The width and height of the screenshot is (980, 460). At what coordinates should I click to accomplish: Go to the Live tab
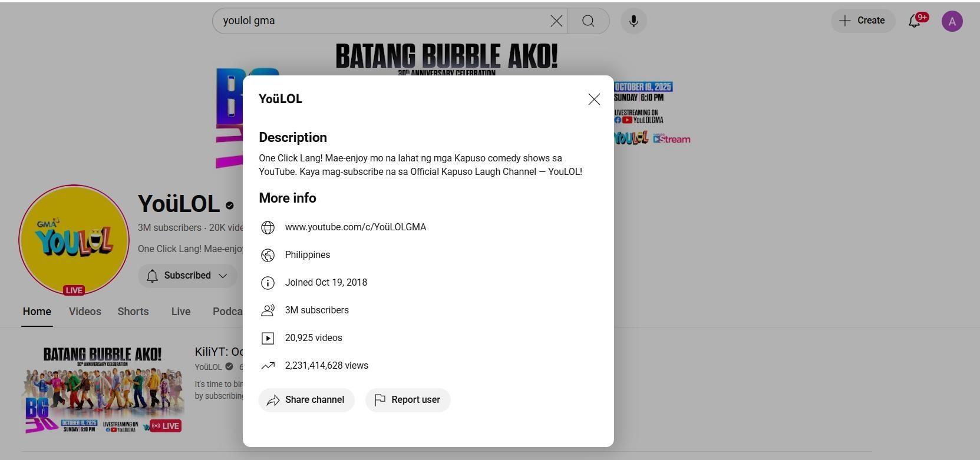click(x=181, y=312)
